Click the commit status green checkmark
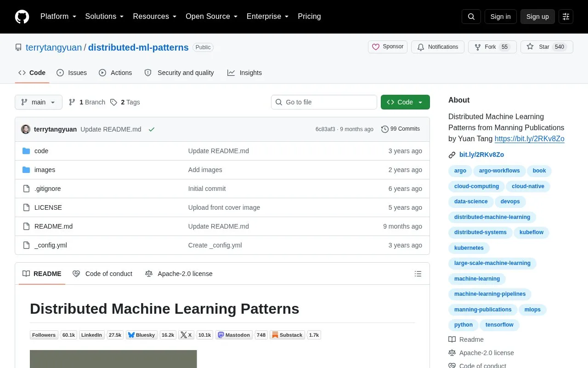Screen dimensions: 588x368 coord(152,129)
